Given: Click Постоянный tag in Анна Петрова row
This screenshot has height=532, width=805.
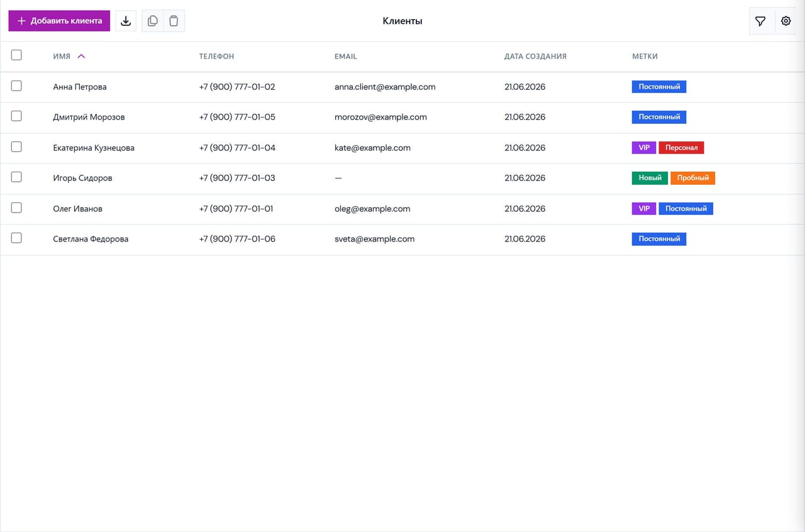Looking at the screenshot, I should point(659,87).
